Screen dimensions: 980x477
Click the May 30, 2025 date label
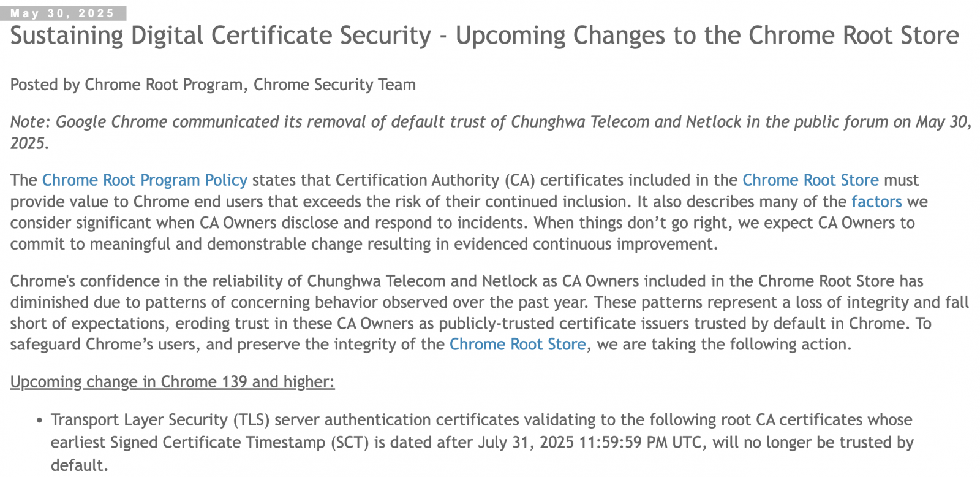[x=63, y=13]
